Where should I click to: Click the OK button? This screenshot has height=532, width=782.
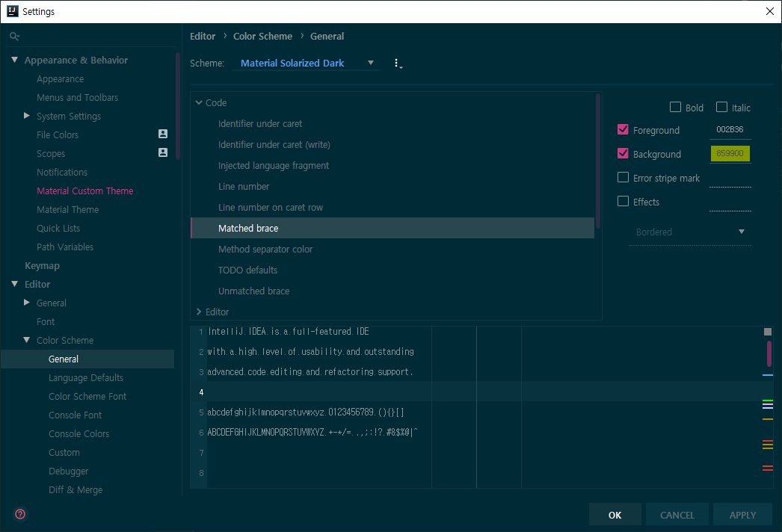point(615,515)
